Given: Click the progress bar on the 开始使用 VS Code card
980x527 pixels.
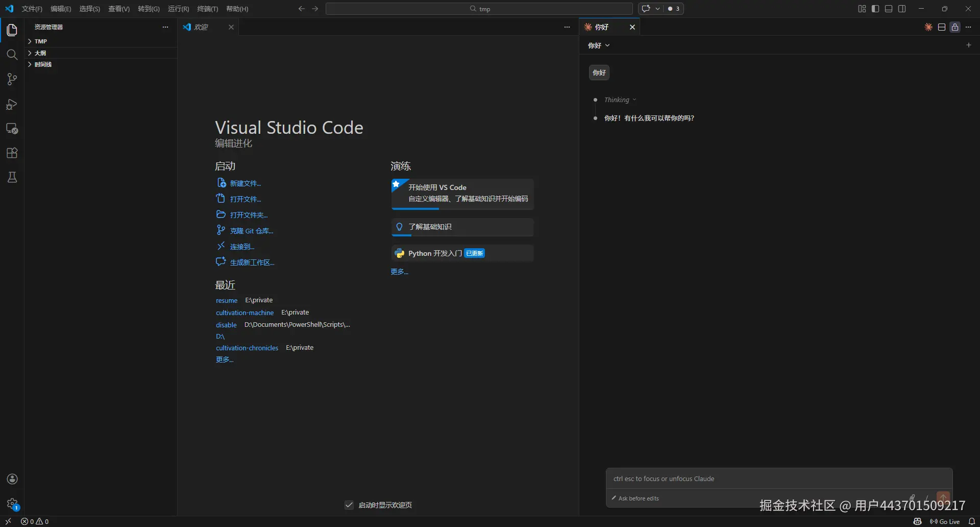Looking at the screenshot, I should coord(416,209).
